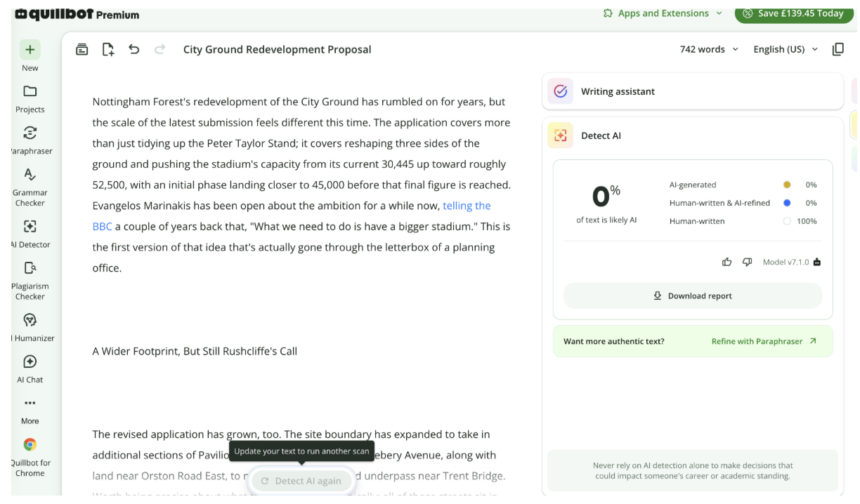Click the Download report button
Image resolution: width=860 pixels, height=504 pixels.
point(693,296)
